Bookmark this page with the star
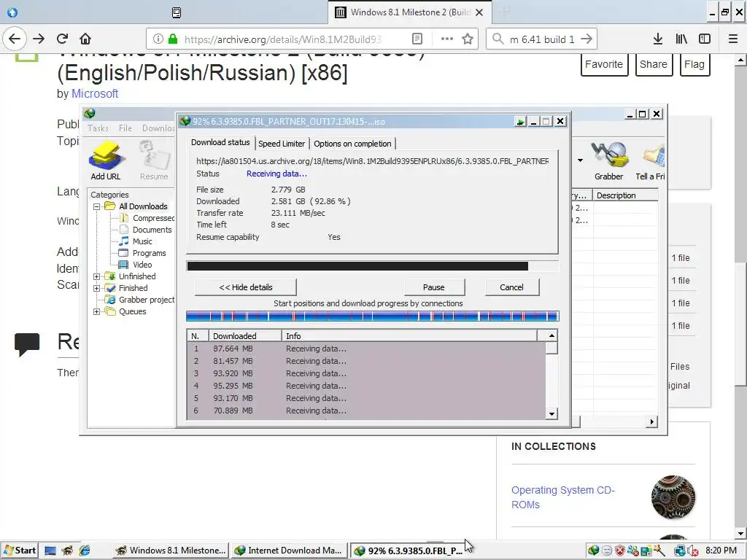Screen dimensions: 747x560 click(x=468, y=39)
